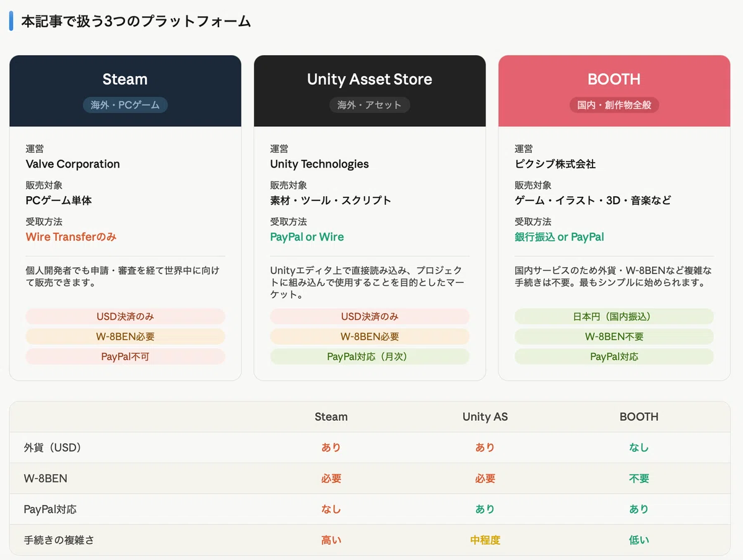Viewport: 743px width, 560px height.
Task: Click the PayPal対応（月次） pill
Action: [x=370, y=357]
